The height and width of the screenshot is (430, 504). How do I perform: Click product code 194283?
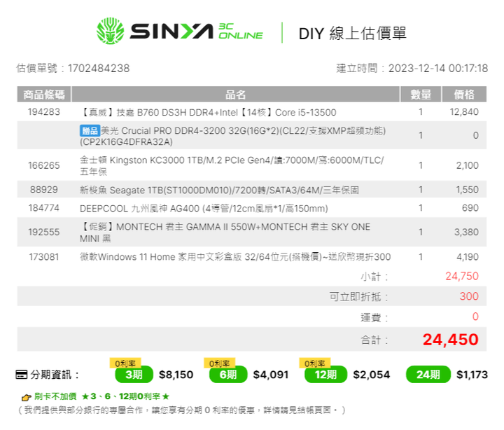(44, 112)
